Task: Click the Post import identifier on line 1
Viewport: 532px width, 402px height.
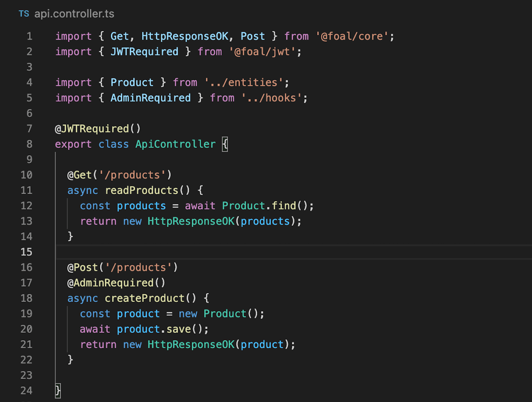Action: tap(253, 36)
